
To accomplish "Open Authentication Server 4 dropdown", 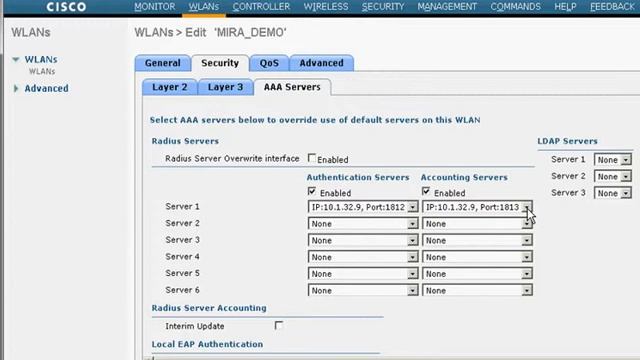I will (363, 257).
